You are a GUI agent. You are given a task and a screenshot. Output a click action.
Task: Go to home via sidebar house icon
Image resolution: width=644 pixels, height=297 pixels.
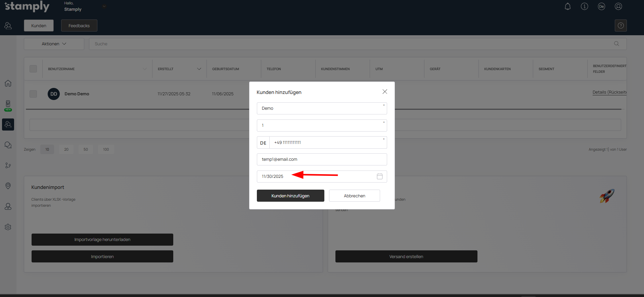coord(8,83)
